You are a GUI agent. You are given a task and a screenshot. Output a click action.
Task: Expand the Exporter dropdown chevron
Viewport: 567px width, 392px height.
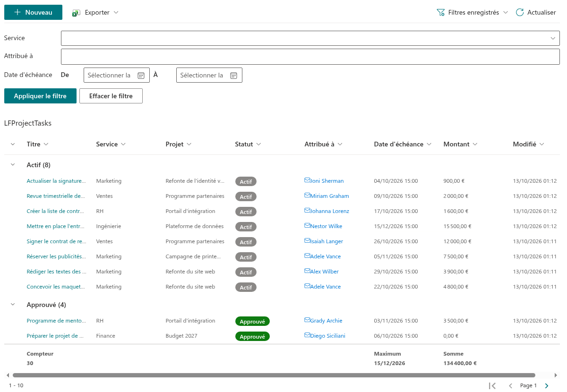click(116, 13)
